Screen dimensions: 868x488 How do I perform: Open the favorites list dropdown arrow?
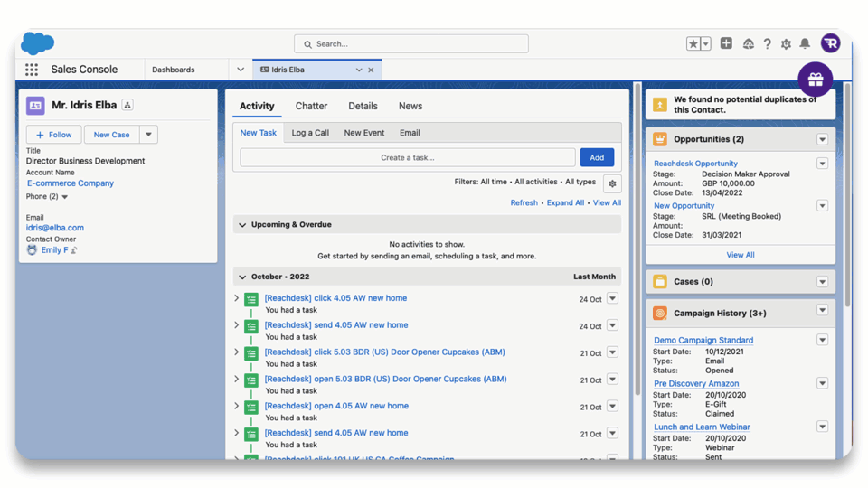point(706,43)
